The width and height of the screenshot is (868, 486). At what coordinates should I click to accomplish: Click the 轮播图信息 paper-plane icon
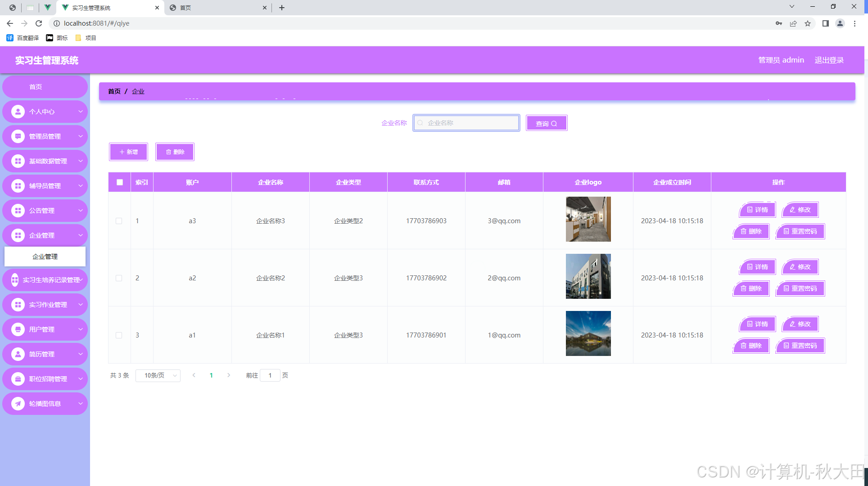(18, 404)
